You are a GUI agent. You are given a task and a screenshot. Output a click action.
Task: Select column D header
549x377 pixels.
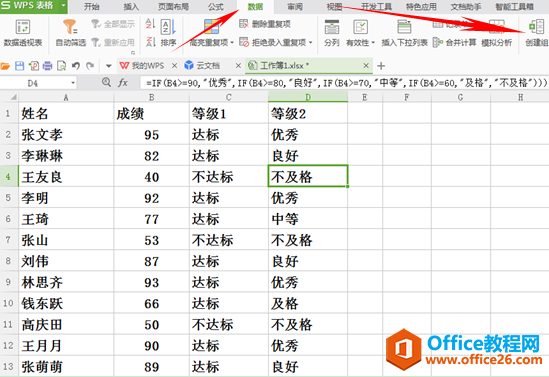(x=308, y=97)
